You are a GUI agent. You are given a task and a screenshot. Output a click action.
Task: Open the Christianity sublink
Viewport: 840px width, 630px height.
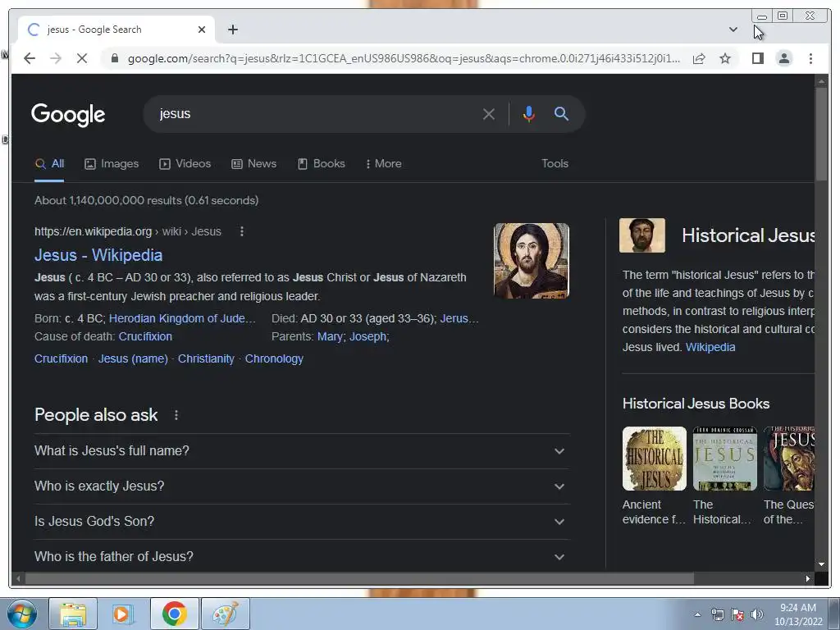tap(206, 359)
